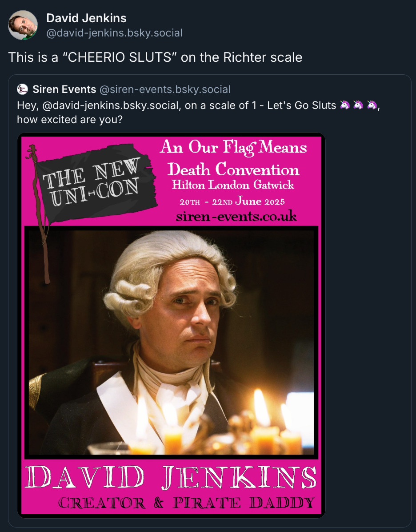Image resolution: width=416 pixels, height=532 pixels.
Task: Click the "20th - 22nd June 2025" date text
Action: [x=232, y=202]
